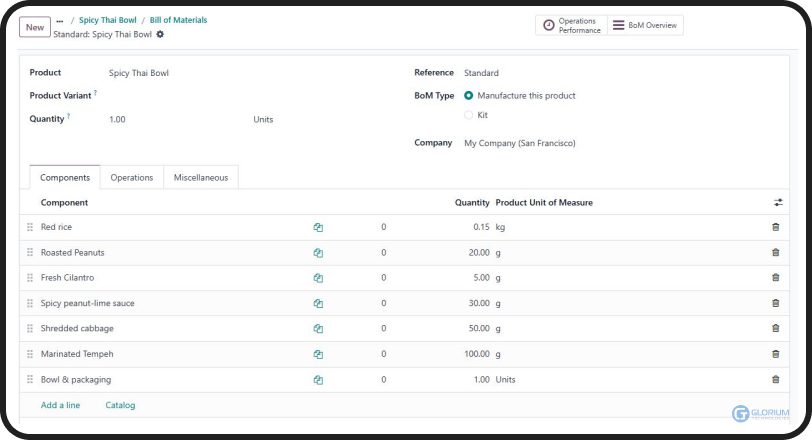
Task: Click the Roasted Peanuts component name
Action: coord(72,252)
